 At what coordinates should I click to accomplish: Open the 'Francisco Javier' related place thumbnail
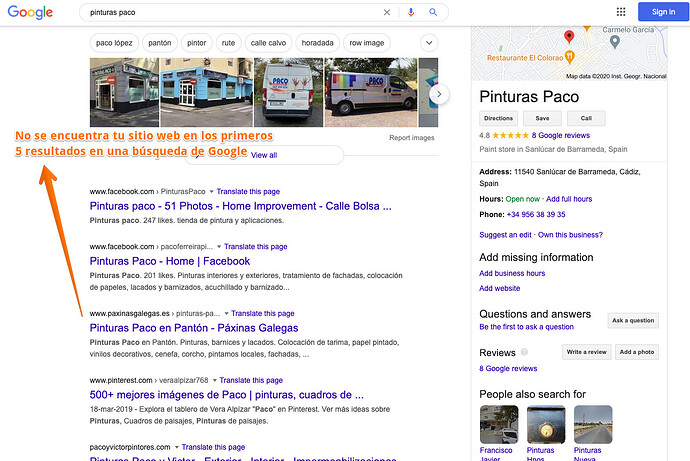[499, 424]
